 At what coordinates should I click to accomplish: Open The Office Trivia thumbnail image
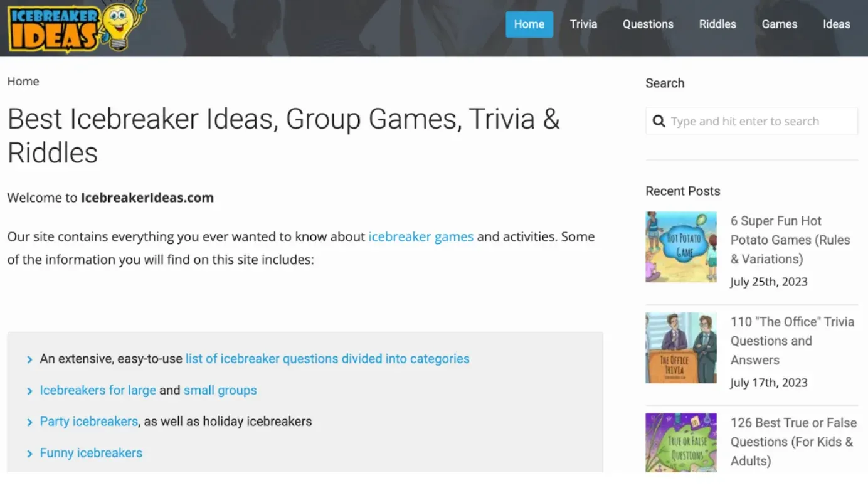(681, 347)
